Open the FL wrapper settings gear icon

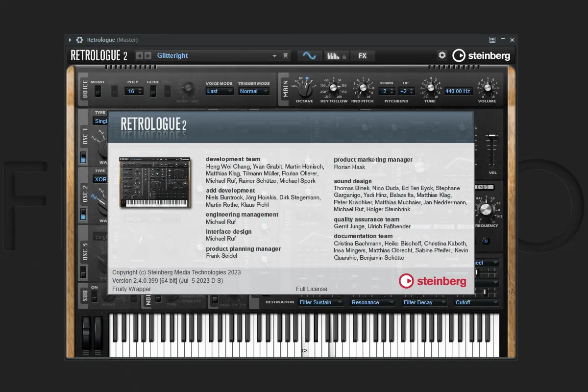(79, 40)
